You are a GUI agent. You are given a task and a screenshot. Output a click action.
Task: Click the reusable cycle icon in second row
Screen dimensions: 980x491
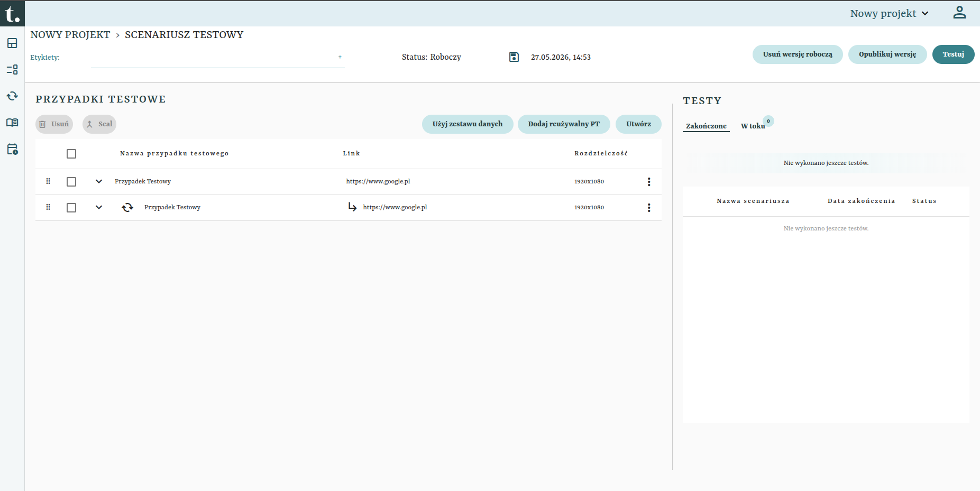pyautogui.click(x=127, y=207)
